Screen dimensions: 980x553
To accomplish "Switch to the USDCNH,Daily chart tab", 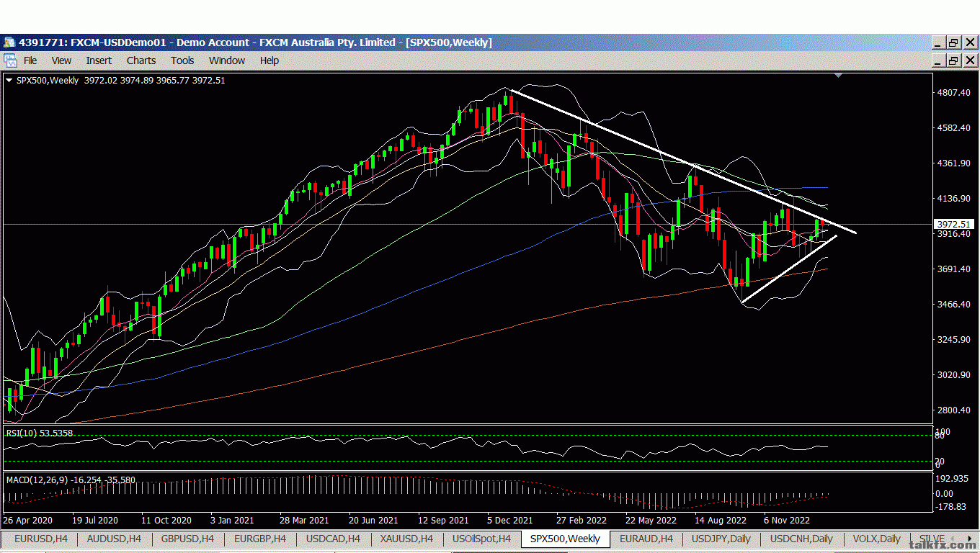I will (x=801, y=539).
